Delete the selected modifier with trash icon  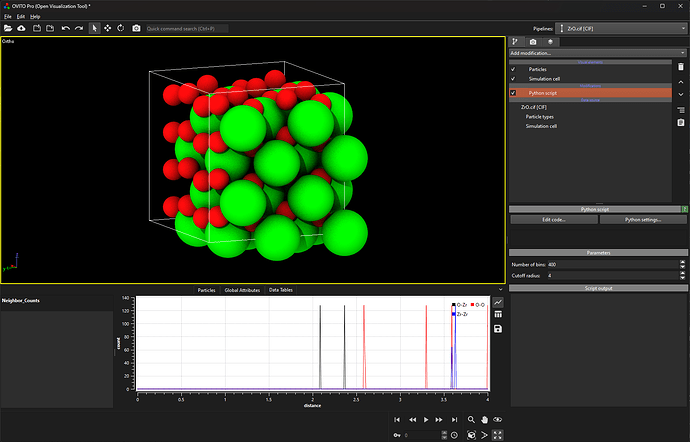681,67
